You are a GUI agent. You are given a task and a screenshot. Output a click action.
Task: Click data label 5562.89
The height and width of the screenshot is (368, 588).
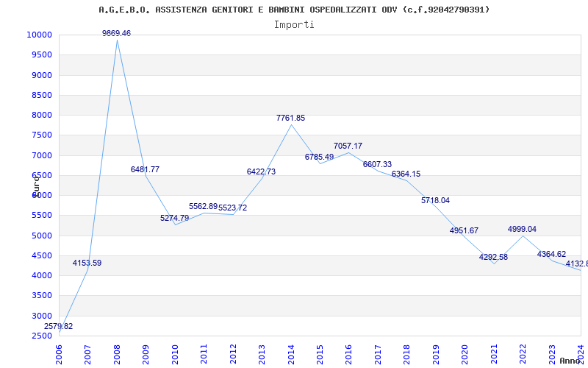point(204,206)
